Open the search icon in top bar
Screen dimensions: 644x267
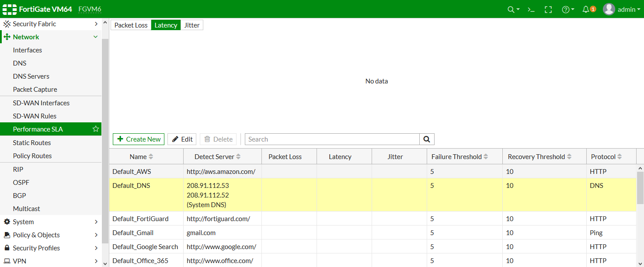tap(510, 9)
